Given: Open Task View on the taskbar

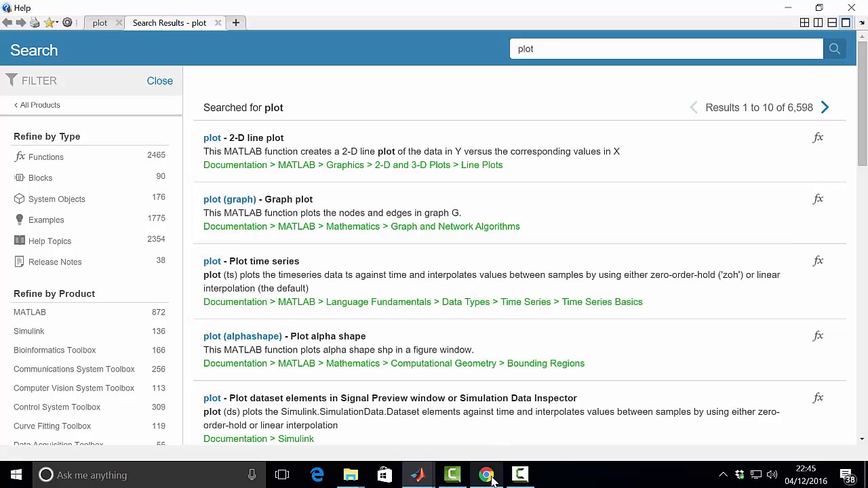Looking at the screenshot, I should [x=282, y=474].
